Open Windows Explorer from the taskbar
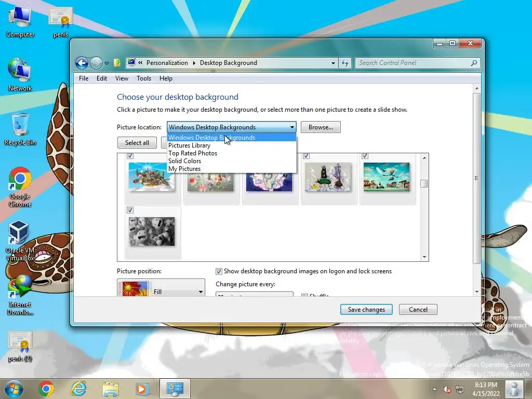The height and width of the screenshot is (399, 532). [111, 389]
